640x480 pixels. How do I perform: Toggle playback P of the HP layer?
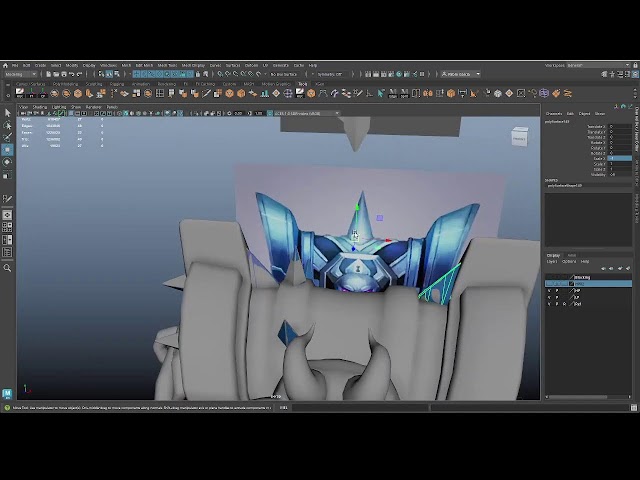[557, 291]
